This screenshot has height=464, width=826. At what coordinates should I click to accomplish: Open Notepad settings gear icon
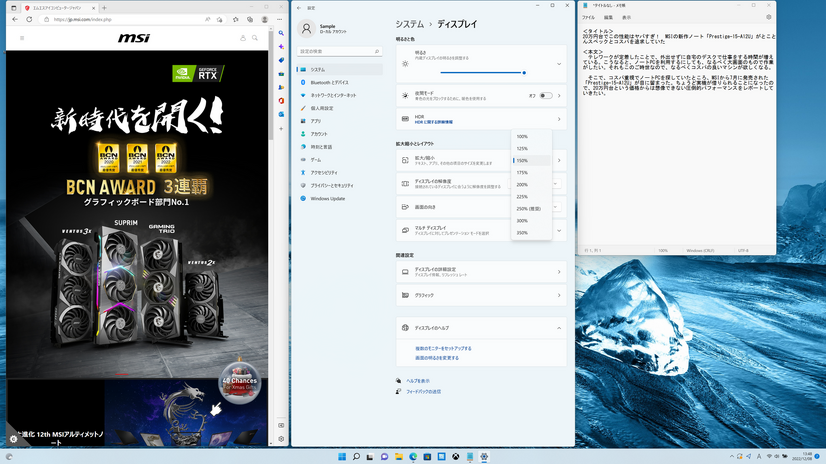(x=769, y=17)
